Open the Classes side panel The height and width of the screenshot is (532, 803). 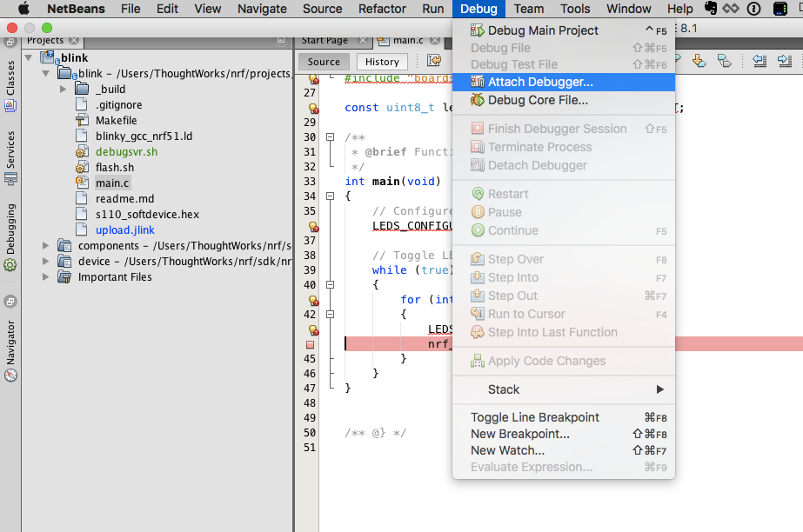click(x=10, y=84)
